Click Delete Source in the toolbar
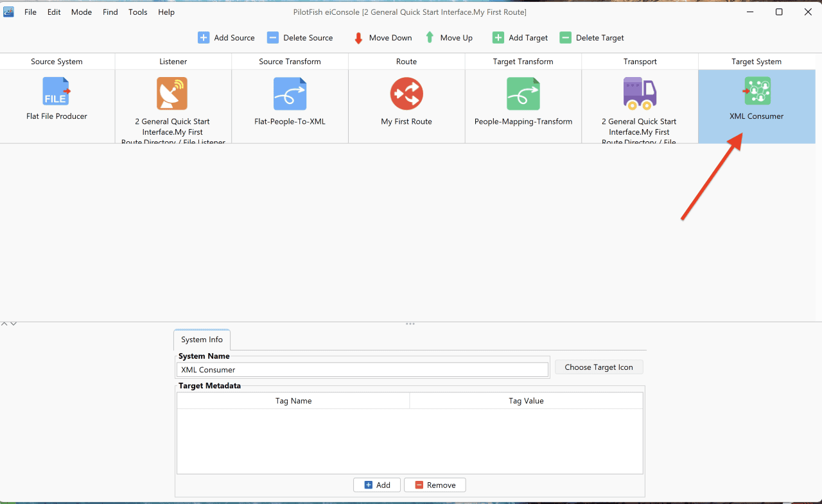This screenshot has width=822, height=504. coord(300,38)
